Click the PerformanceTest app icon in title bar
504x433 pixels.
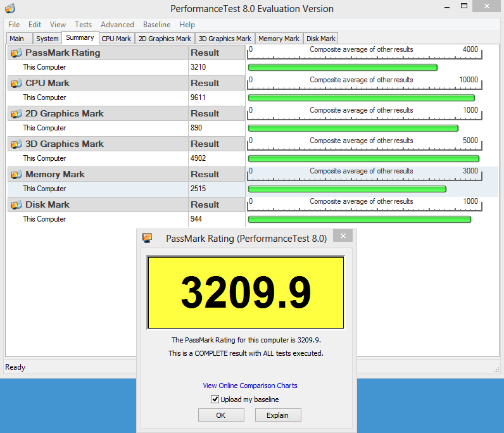tap(10, 8)
